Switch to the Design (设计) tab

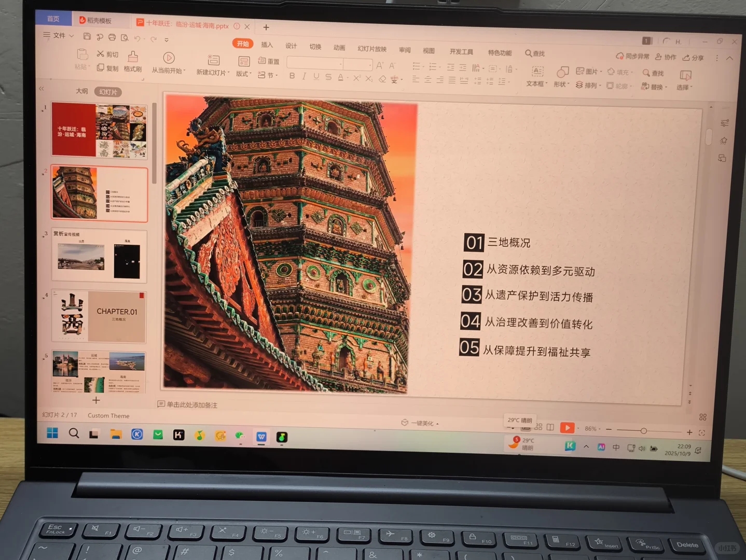291,46
